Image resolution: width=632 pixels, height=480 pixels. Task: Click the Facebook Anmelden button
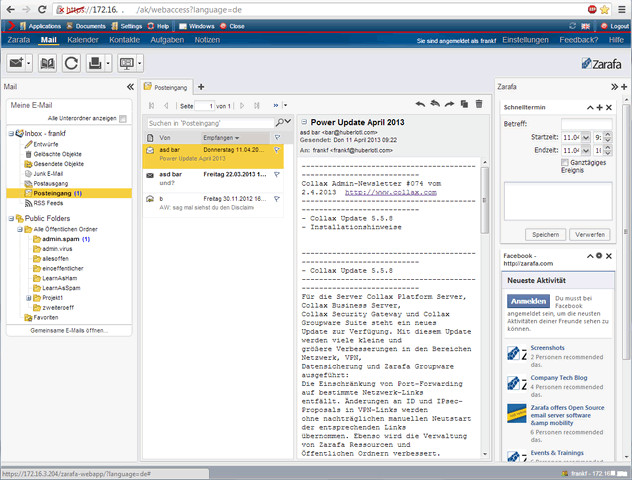(528, 301)
